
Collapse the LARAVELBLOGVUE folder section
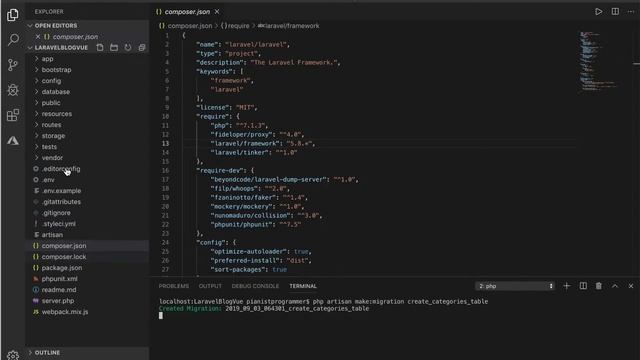[x=57, y=47]
